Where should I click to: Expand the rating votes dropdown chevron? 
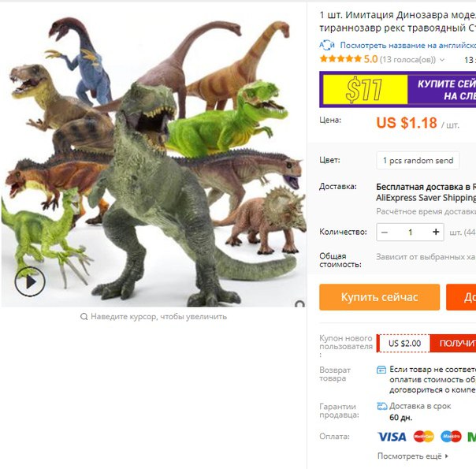tap(442, 60)
